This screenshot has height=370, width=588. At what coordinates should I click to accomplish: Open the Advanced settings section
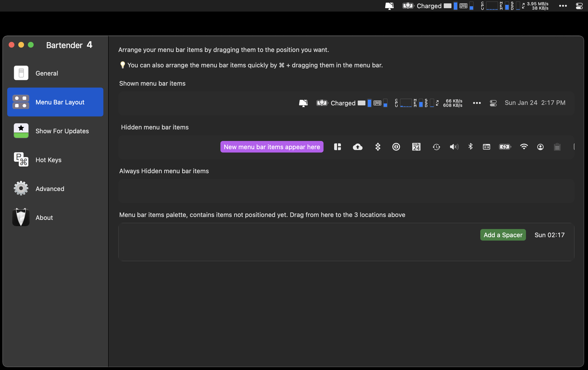[55, 188]
